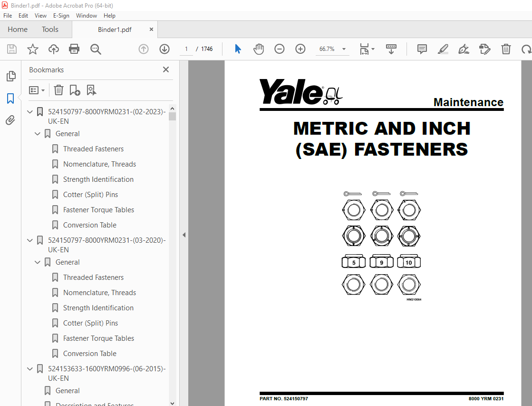Collapse the navigation pane via divider arrow
The image size is (532, 406).
pos(184,235)
